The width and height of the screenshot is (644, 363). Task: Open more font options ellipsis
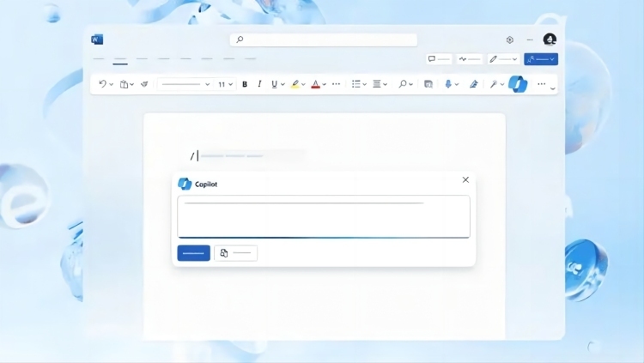pyautogui.click(x=336, y=84)
